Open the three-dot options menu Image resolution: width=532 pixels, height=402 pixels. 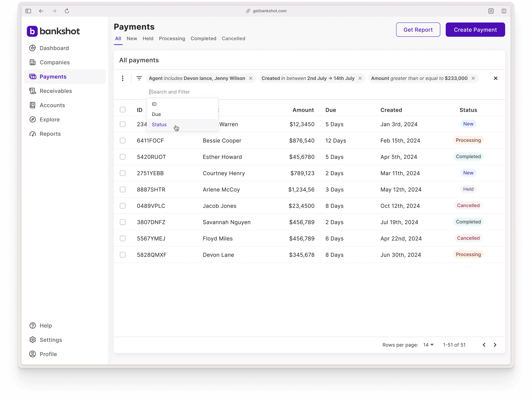click(x=123, y=78)
